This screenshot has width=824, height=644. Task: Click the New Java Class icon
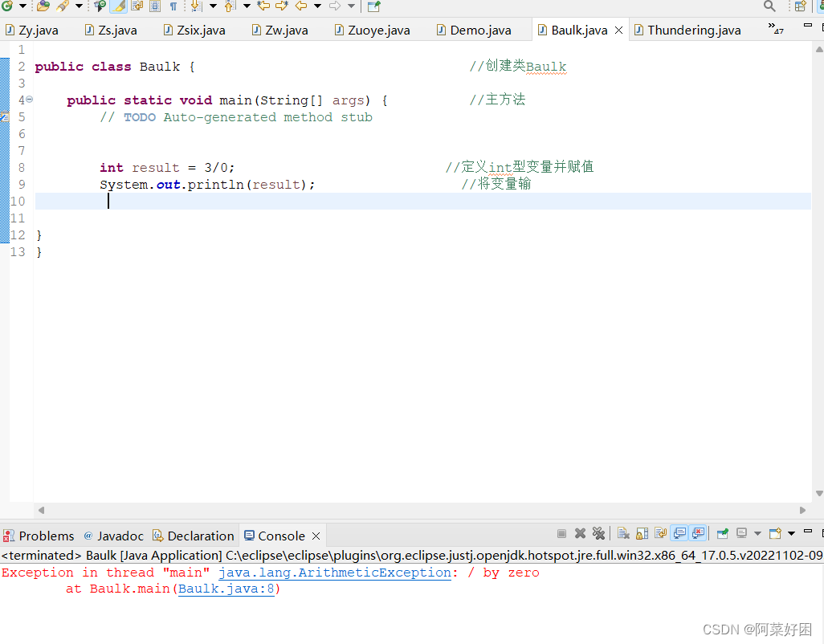7,6
